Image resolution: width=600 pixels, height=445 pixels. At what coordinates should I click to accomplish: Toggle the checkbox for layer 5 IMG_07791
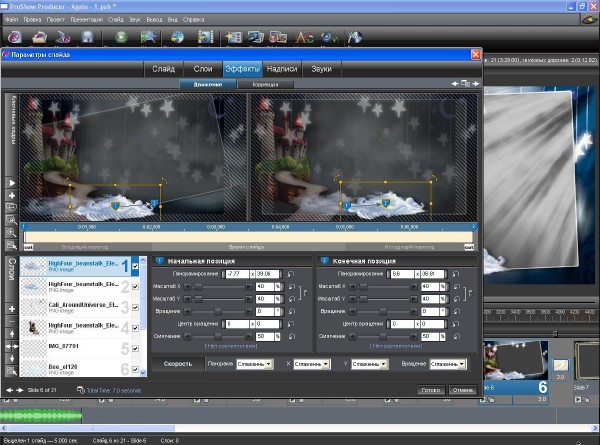(x=135, y=349)
